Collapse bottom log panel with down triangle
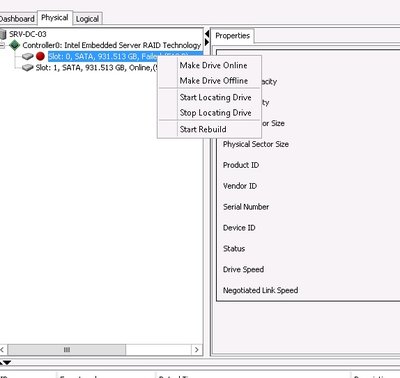Screen dimensions: 400x378 pyautogui.click(x=7, y=362)
